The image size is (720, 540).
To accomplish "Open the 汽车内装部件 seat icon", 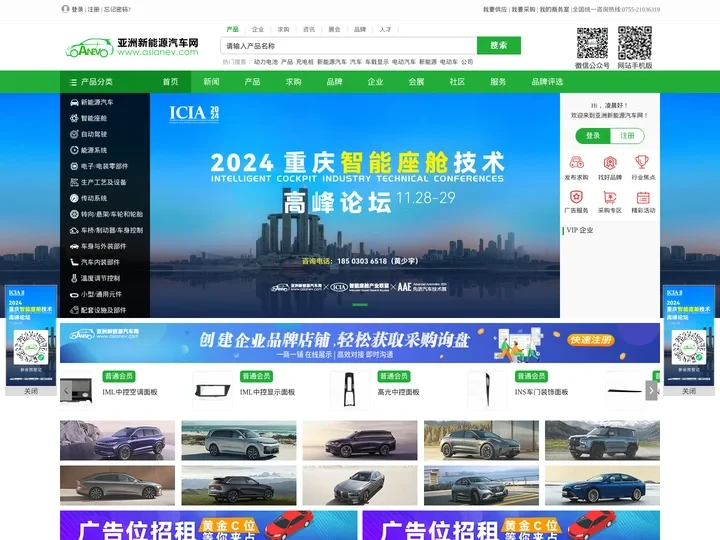I will click(74, 262).
